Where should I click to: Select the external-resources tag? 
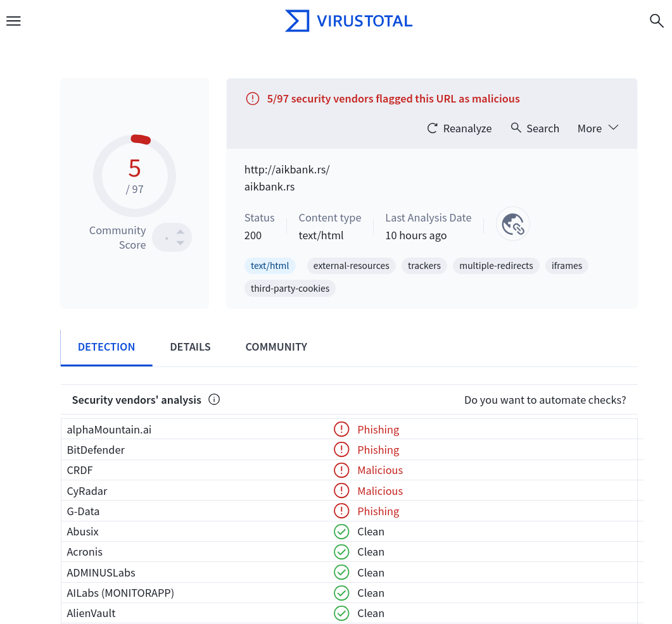[351, 266]
